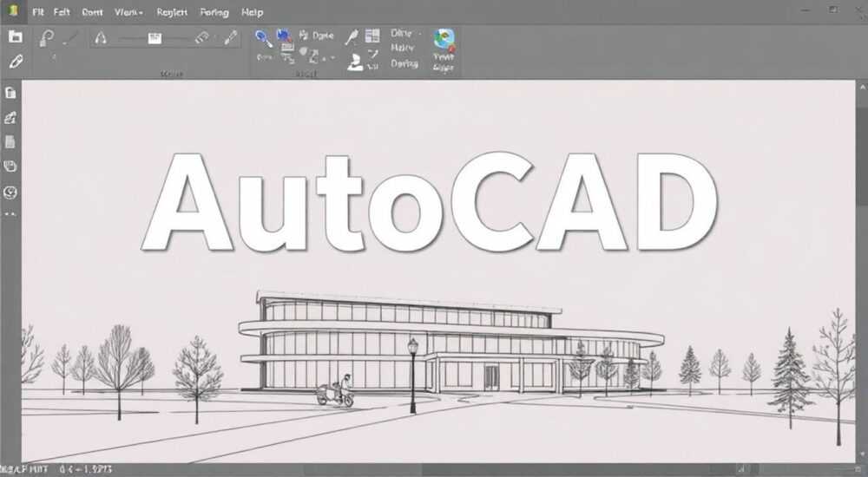The image size is (868, 477).
Task: Click the hook-shaped tool icon
Action: 47,37
